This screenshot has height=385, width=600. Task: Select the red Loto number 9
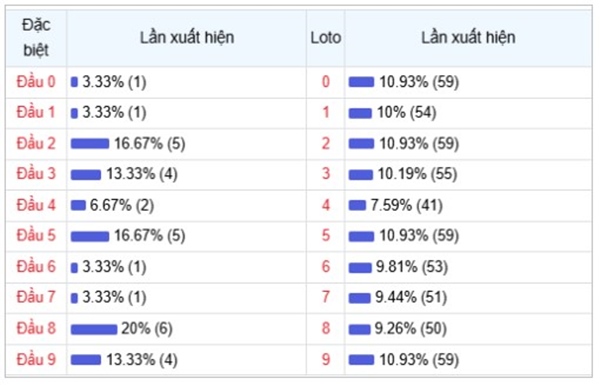[x=326, y=359]
